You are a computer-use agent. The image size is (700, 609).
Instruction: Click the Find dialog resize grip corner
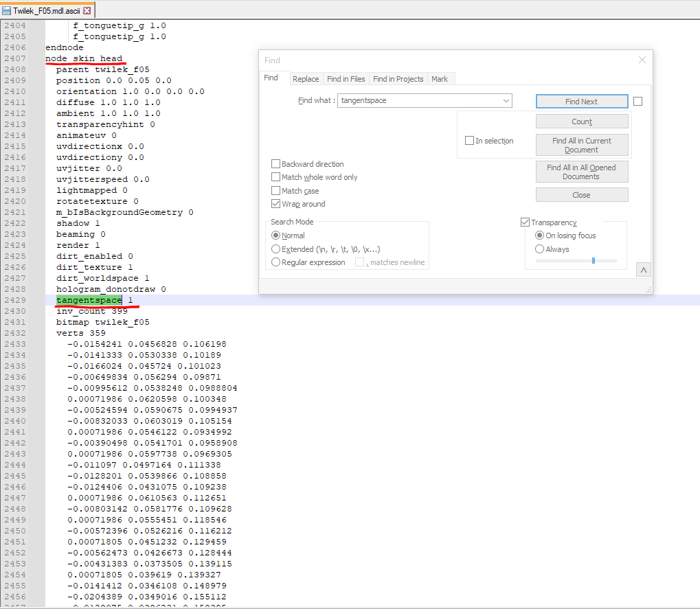648,290
